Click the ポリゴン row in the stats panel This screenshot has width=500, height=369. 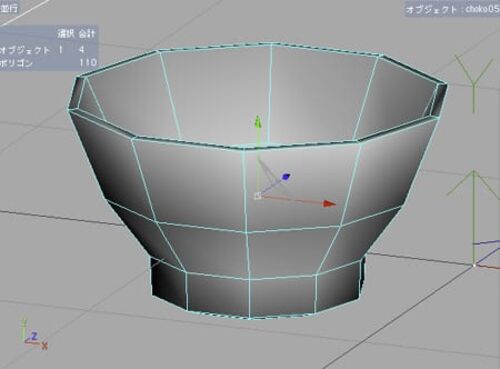point(48,62)
